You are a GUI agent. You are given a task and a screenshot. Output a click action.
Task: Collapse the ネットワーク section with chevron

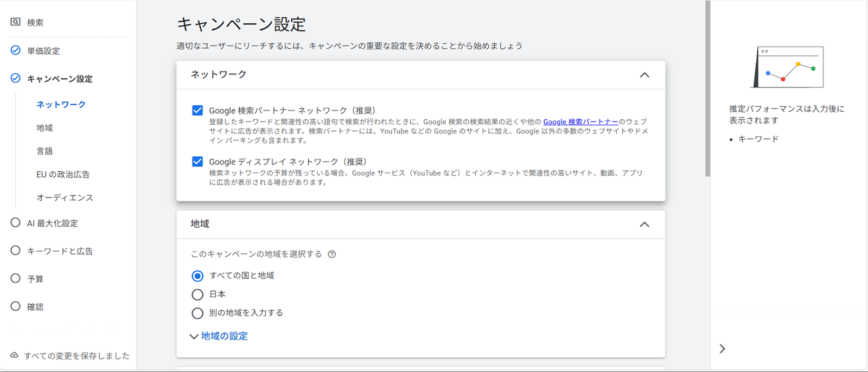[644, 75]
